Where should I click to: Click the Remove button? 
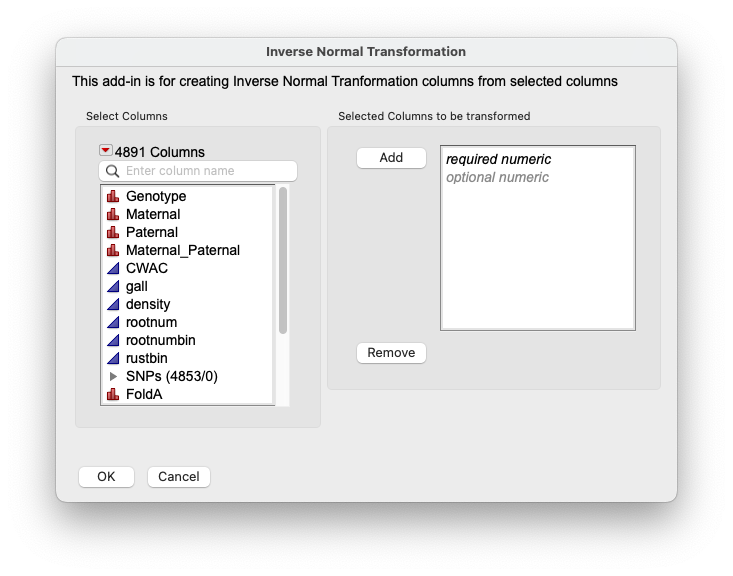[x=391, y=353]
